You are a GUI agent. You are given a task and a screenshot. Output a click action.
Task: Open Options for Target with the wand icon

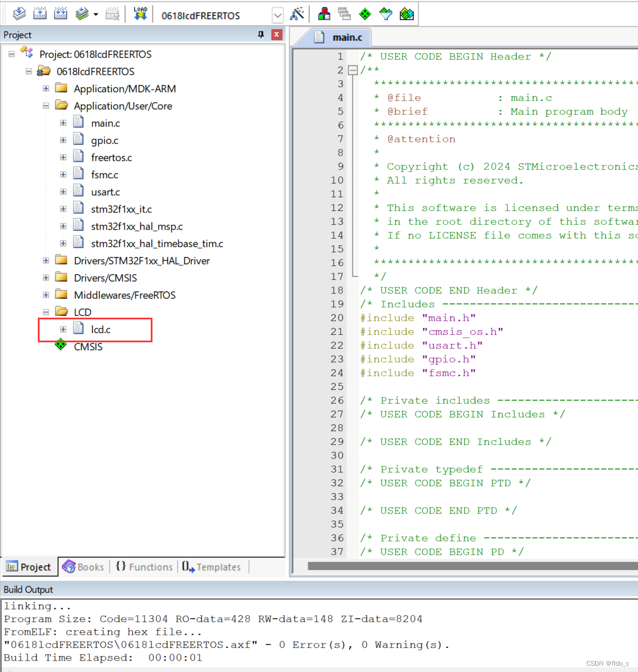pyautogui.click(x=298, y=14)
